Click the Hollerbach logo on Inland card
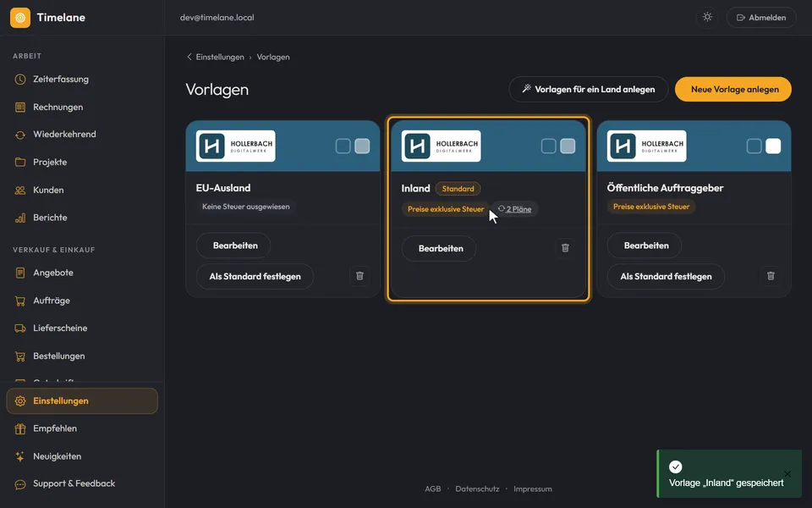 [x=441, y=146]
